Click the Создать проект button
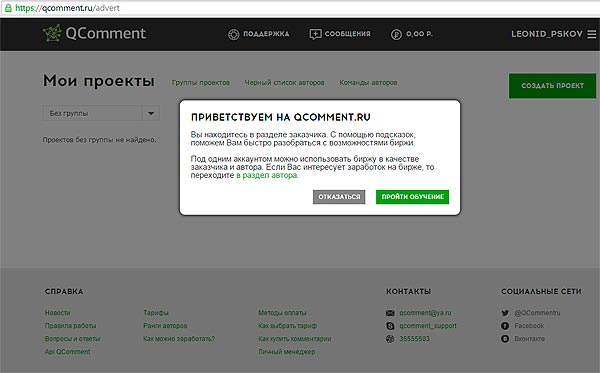Screen dimensions: 600x373 click(x=552, y=86)
